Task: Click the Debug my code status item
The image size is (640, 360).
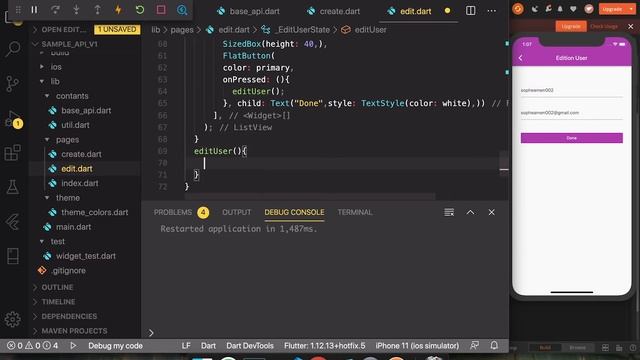Action: click(115, 346)
